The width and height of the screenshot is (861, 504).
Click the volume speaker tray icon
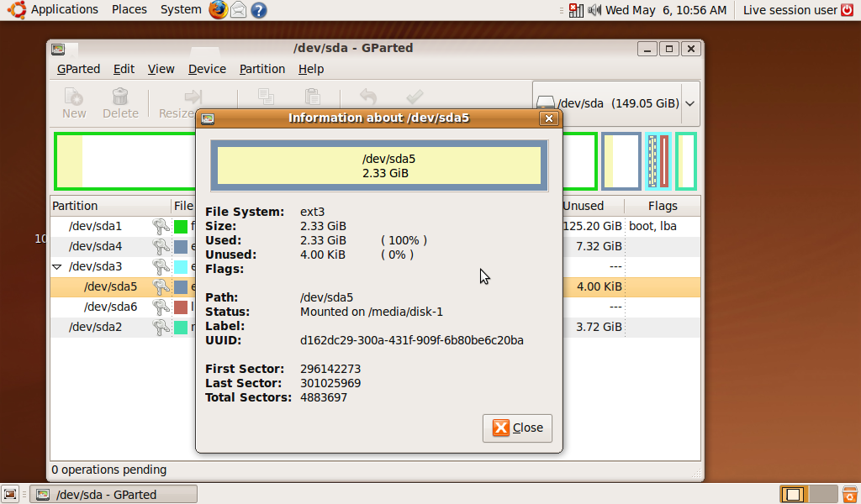[x=594, y=10]
